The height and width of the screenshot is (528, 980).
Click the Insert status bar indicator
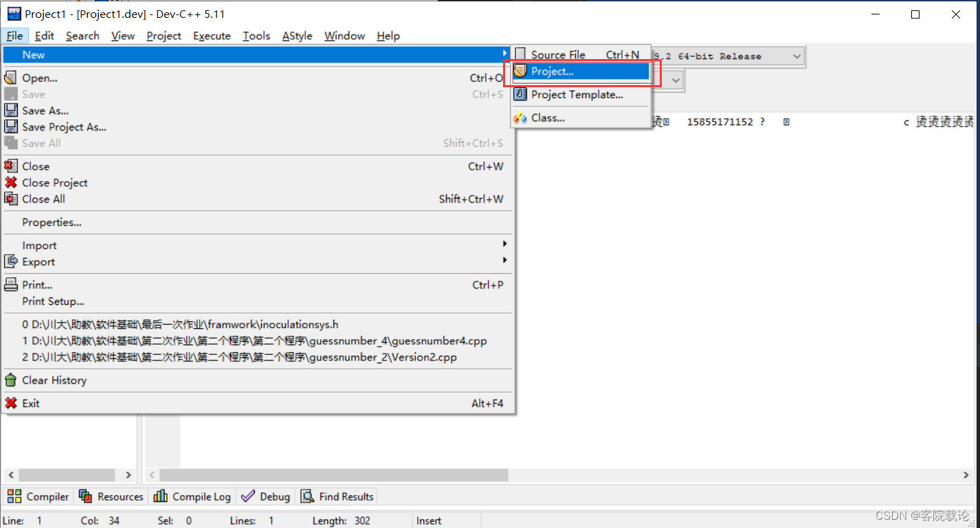coord(429,520)
